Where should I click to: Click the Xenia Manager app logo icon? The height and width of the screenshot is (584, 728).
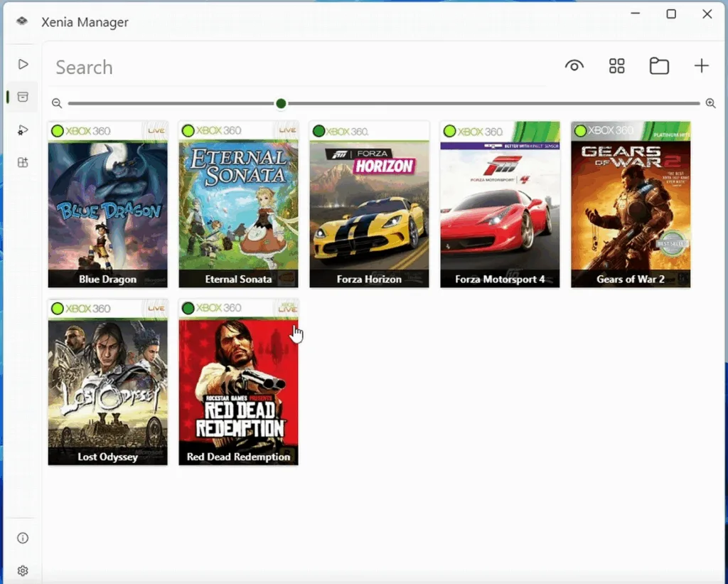22,21
